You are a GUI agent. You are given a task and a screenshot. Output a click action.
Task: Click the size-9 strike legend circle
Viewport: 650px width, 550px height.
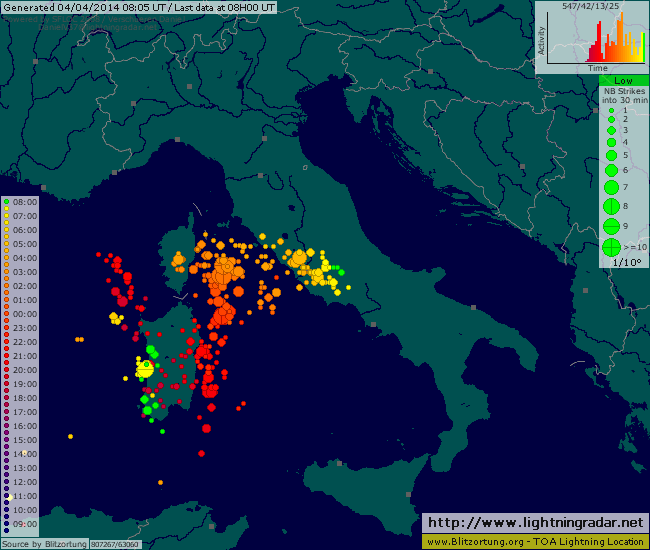611,226
